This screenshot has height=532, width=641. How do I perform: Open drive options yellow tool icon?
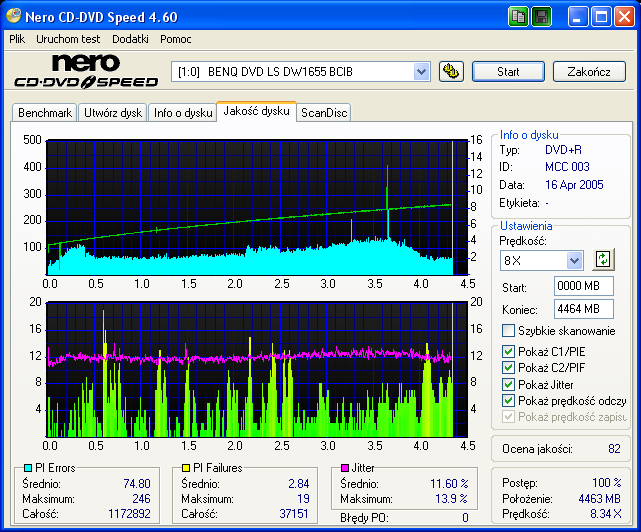click(451, 72)
